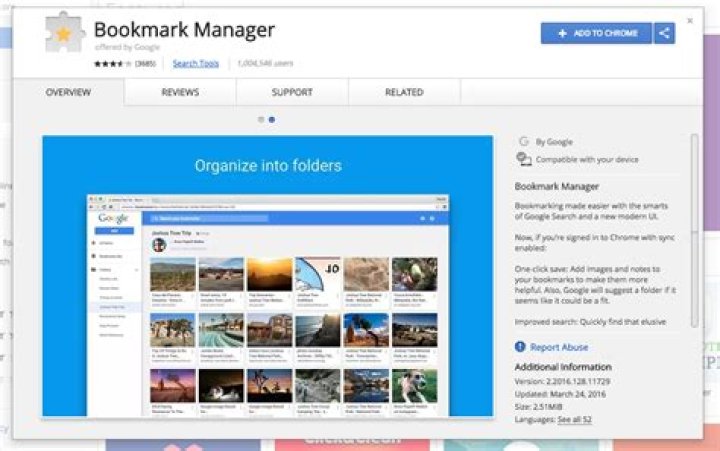720x451 pixels.
Task: Click the offered by Google text
Action: [x=127, y=47]
